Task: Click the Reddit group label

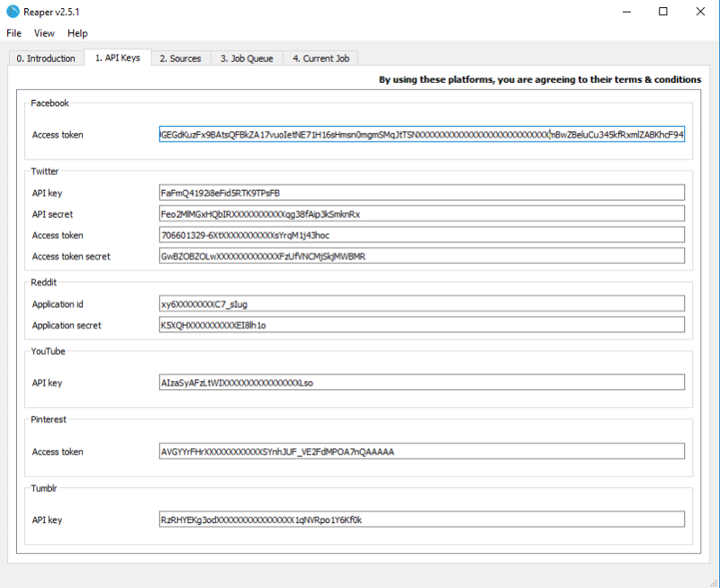Action: tap(43, 282)
